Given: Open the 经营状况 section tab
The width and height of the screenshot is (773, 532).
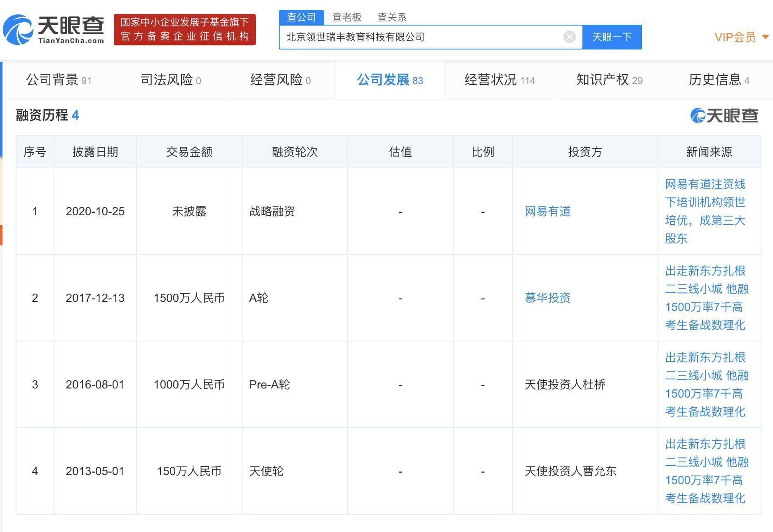Looking at the screenshot, I should point(500,80).
